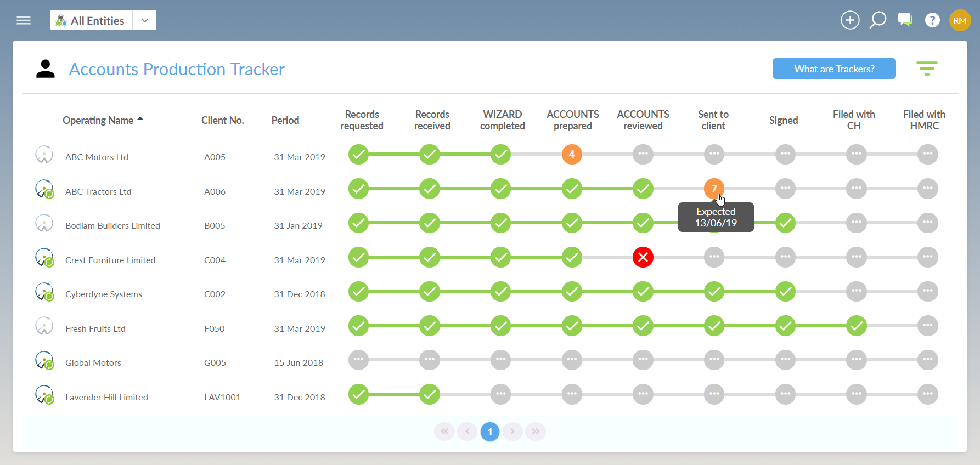
Task: Open ABC Tractors Ltd client row
Action: pyautogui.click(x=98, y=191)
